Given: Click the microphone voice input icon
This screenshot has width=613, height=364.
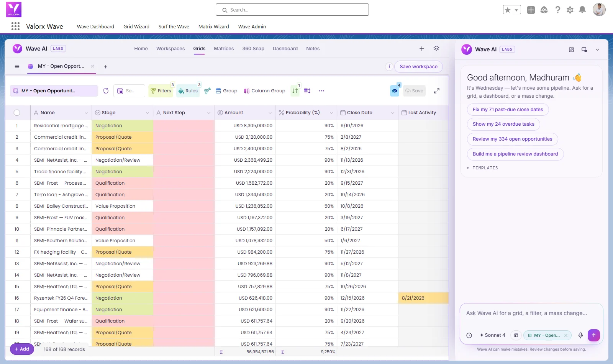Looking at the screenshot, I should pos(581,335).
